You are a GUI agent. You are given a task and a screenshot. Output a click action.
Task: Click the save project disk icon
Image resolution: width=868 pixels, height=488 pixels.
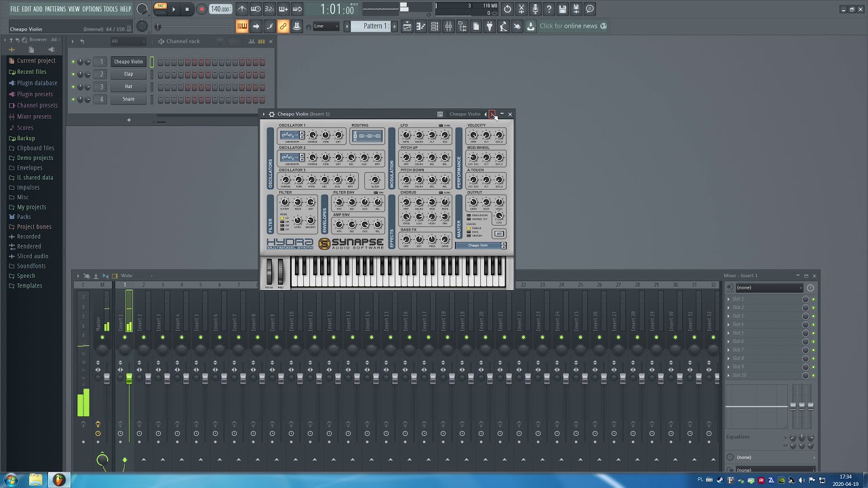(562, 9)
